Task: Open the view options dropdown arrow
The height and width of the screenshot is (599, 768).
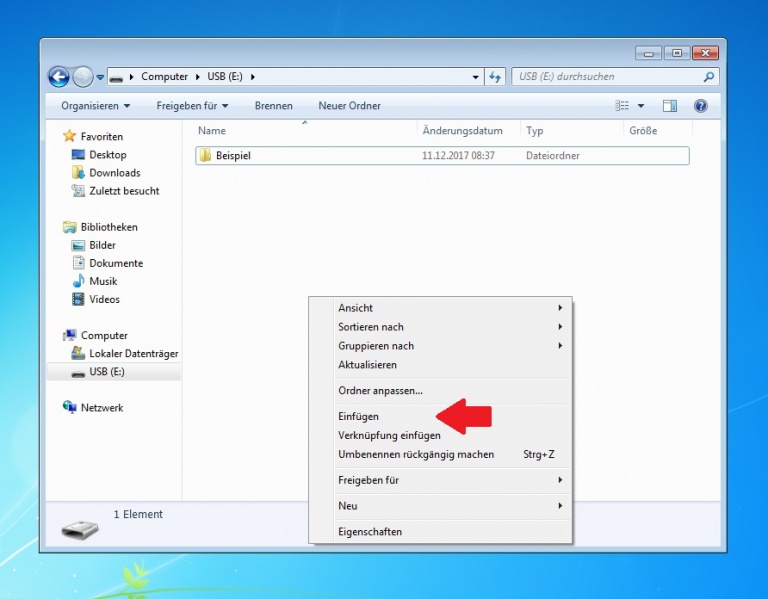Action: point(641,106)
